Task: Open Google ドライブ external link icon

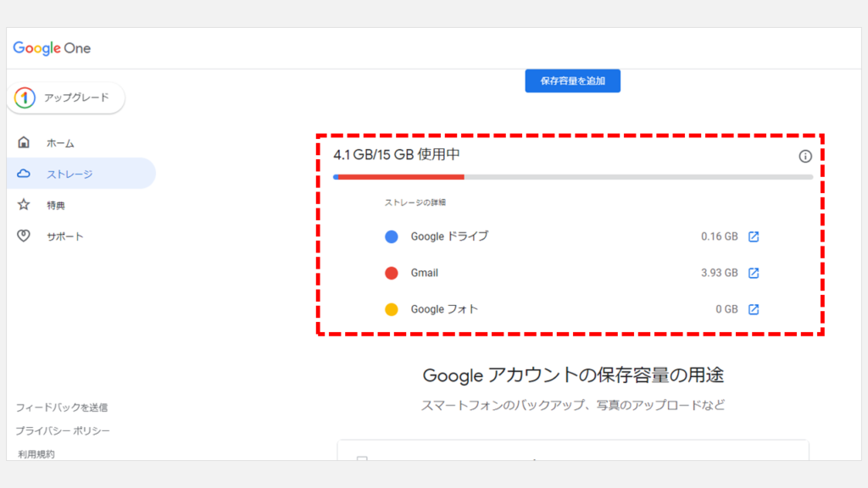Action: [754, 237]
